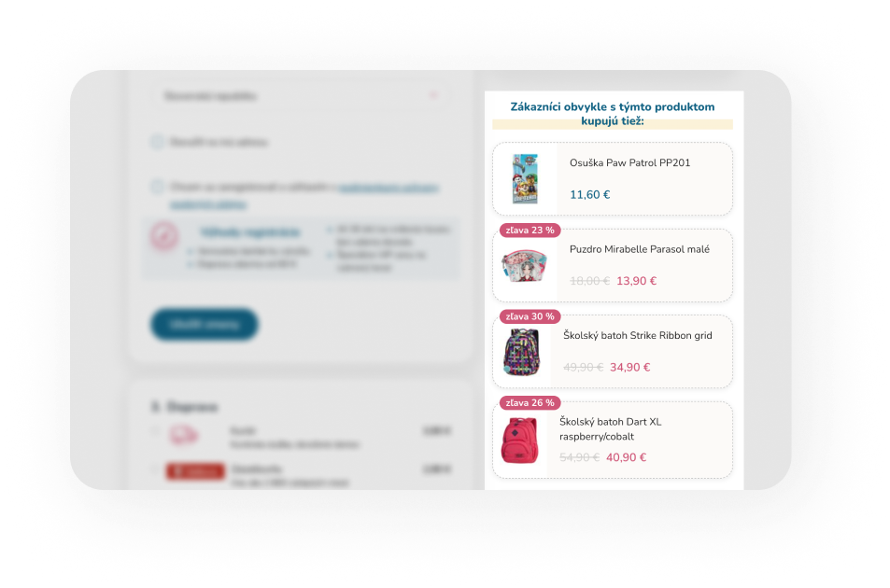Viewport: 890px width, 588px height.
Task: Click the red Dart XL backpack image
Action: [520, 440]
